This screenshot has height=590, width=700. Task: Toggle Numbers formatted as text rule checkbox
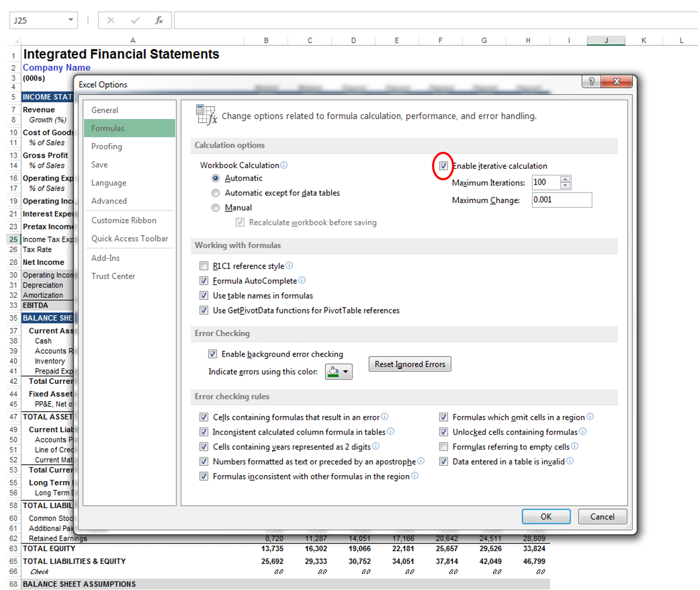[204, 462]
